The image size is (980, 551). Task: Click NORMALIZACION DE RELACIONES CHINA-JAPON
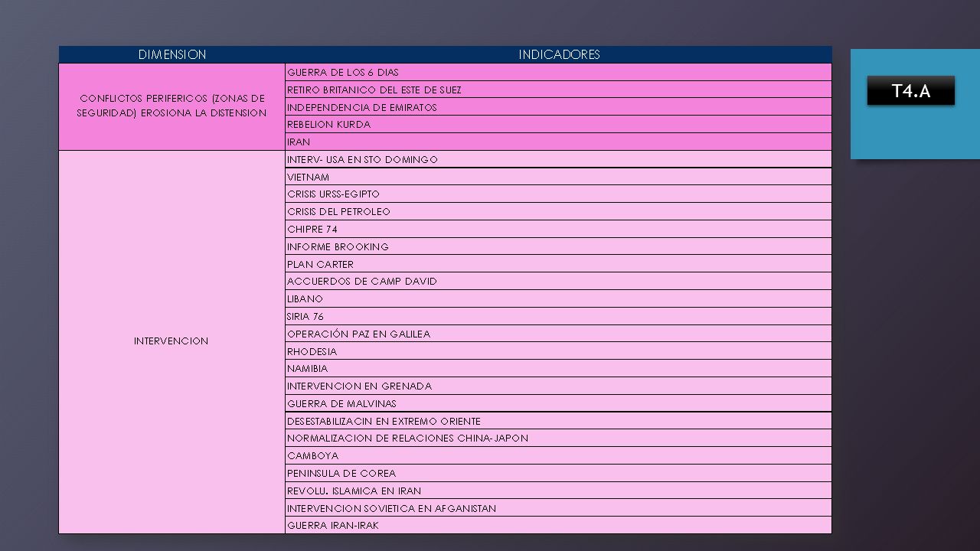pos(558,438)
